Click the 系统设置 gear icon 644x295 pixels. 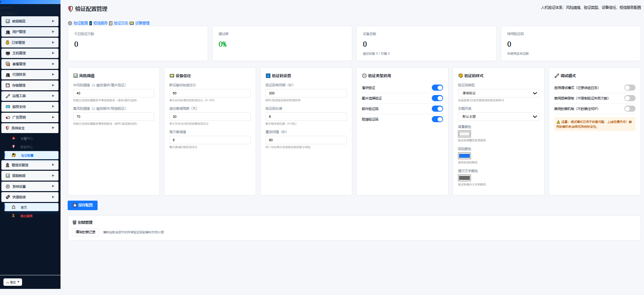coord(8,186)
